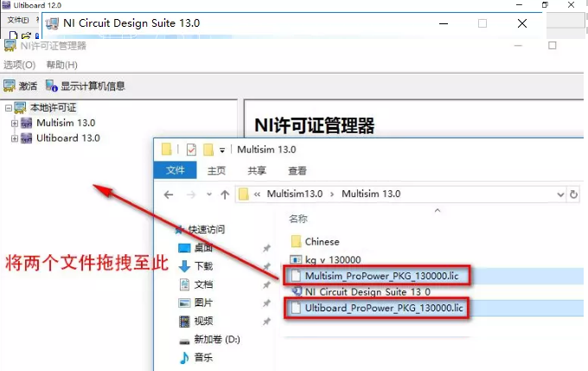The image size is (588, 371).
Task: Switch to the 查看 ribbon tab
Action: click(x=297, y=171)
